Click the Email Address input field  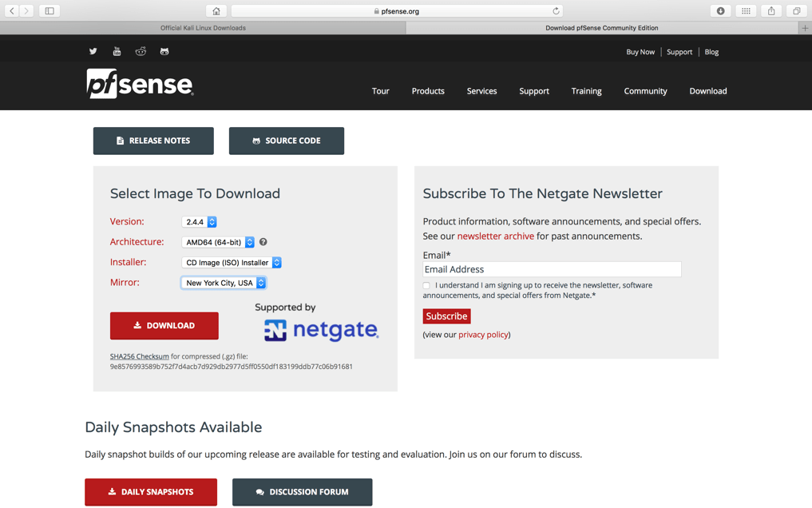coord(552,270)
